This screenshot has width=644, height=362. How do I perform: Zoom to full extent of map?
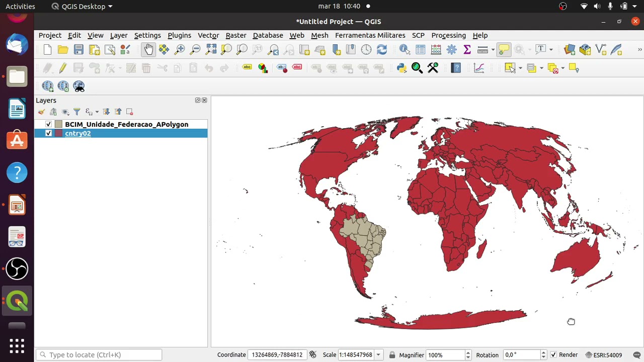click(211, 50)
